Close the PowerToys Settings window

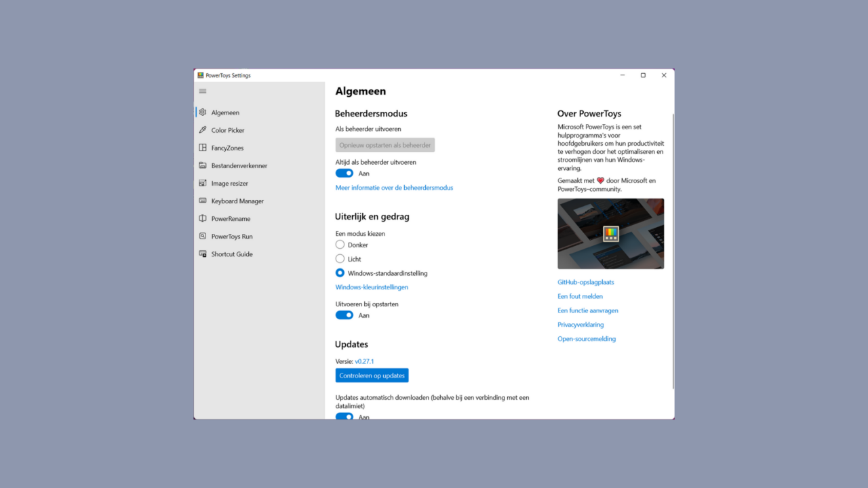[x=664, y=75]
